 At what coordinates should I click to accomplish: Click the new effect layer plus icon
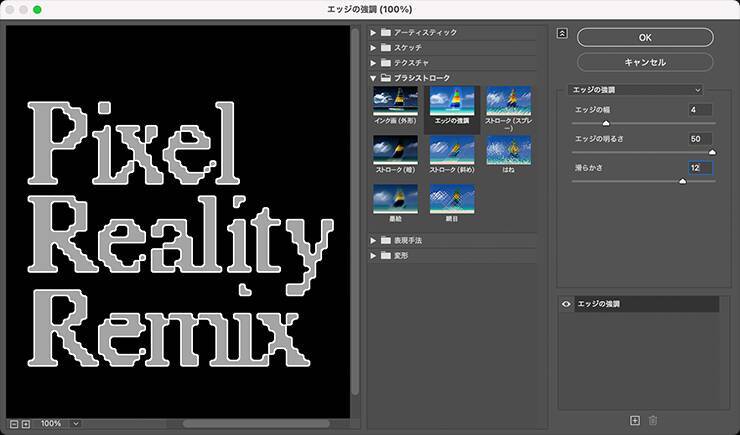click(x=634, y=421)
